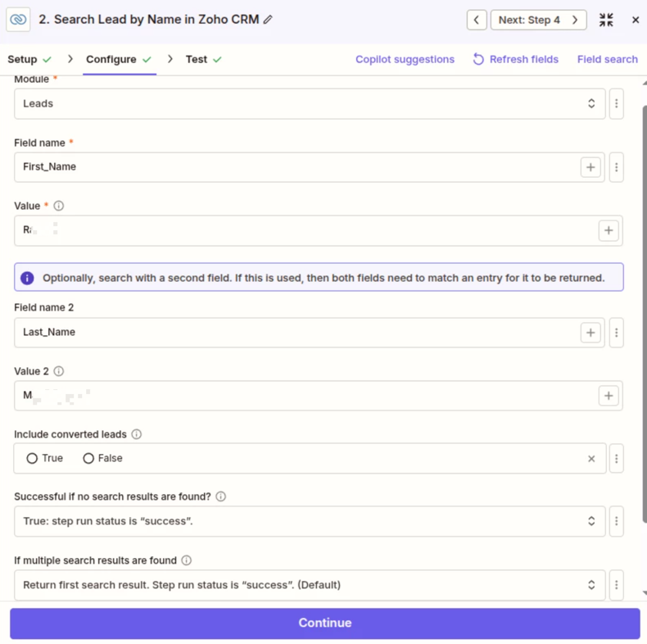Clear Include converted leads with X icon
Viewport: 647px width, 644px height.
(591, 459)
